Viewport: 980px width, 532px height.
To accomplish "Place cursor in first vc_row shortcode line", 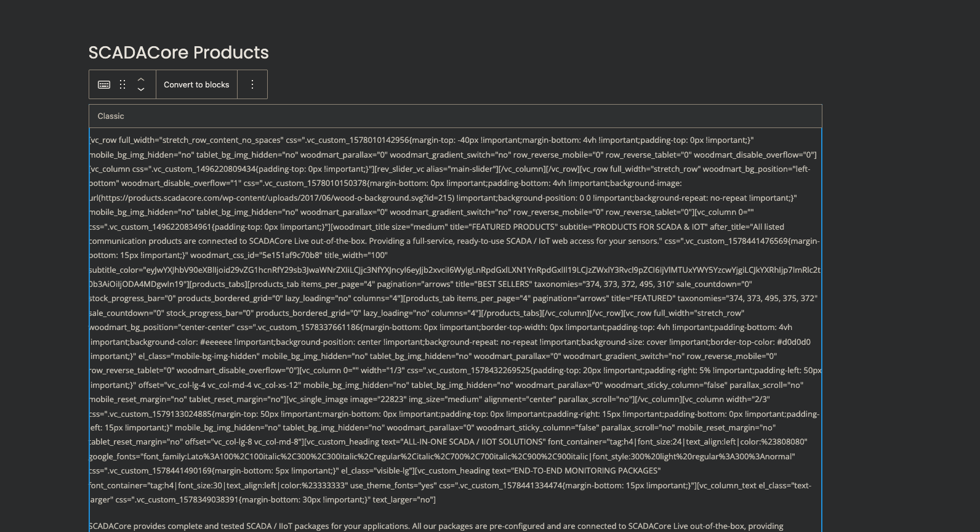I will point(422,140).
